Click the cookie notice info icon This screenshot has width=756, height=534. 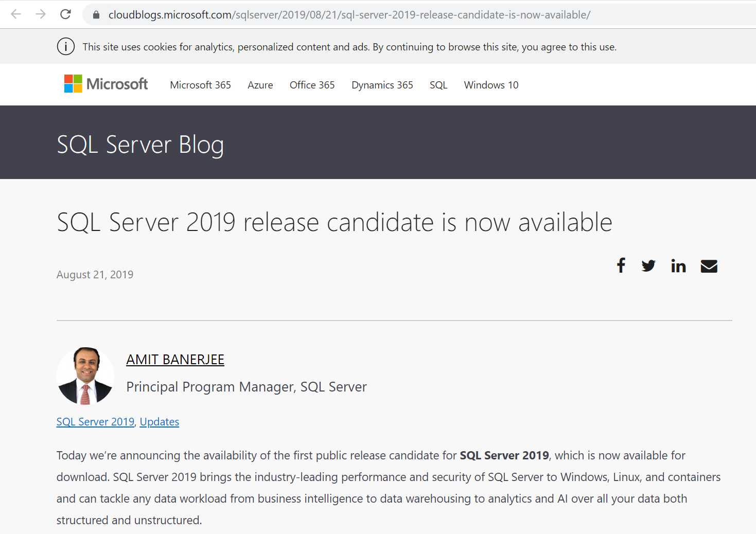(x=65, y=47)
